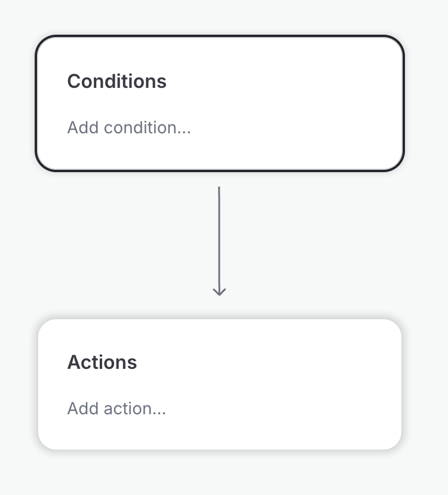Select the Conditions heading text
Viewport: 448px width, 495px height.
pos(116,81)
